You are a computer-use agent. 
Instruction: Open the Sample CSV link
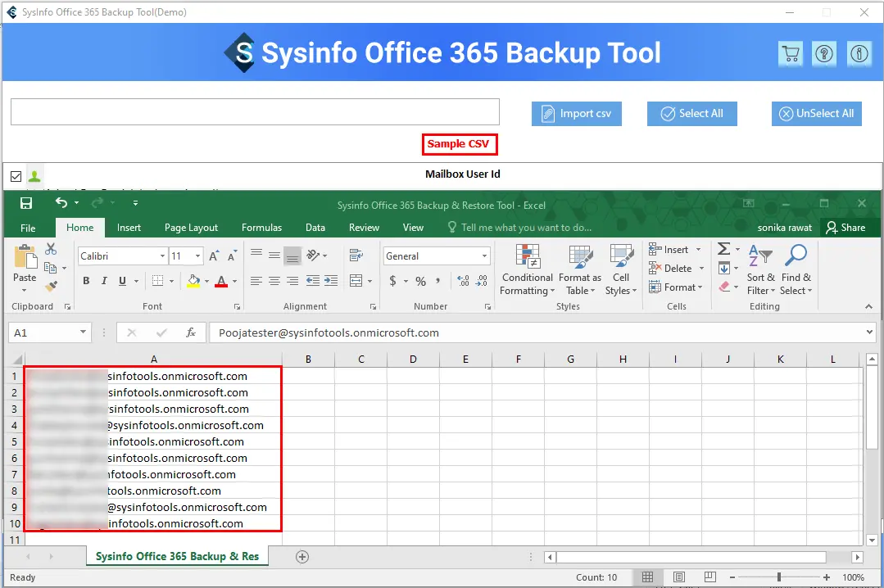458,144
